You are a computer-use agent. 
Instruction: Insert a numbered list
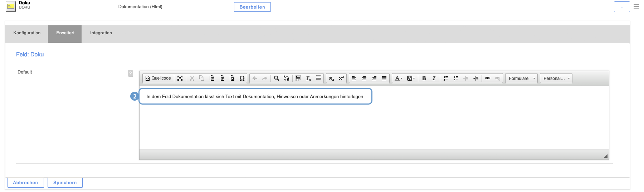tap(445, 78)
